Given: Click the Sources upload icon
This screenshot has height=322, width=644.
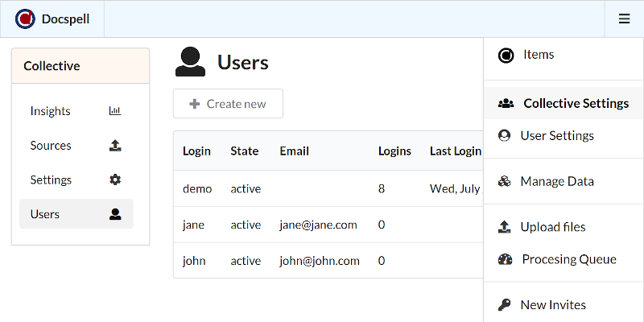Looking at the screenshot, I should [x=114, y=146].
